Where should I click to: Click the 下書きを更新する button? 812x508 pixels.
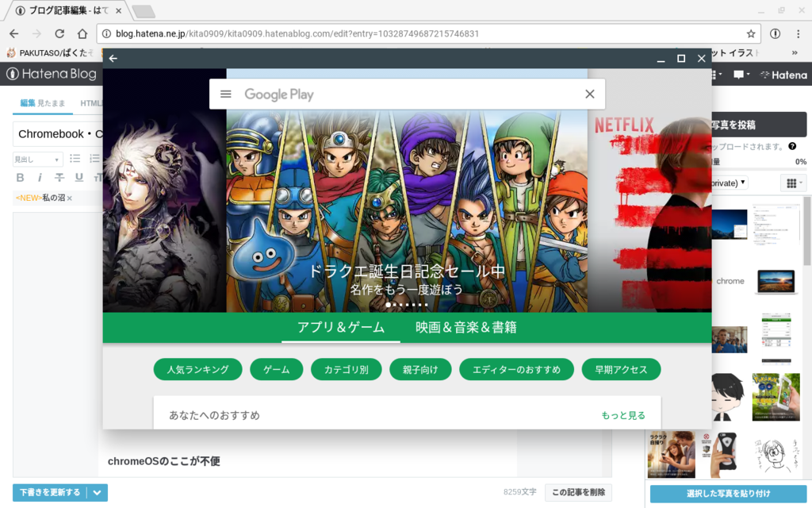pyautogui.click(x=50, y=492)
